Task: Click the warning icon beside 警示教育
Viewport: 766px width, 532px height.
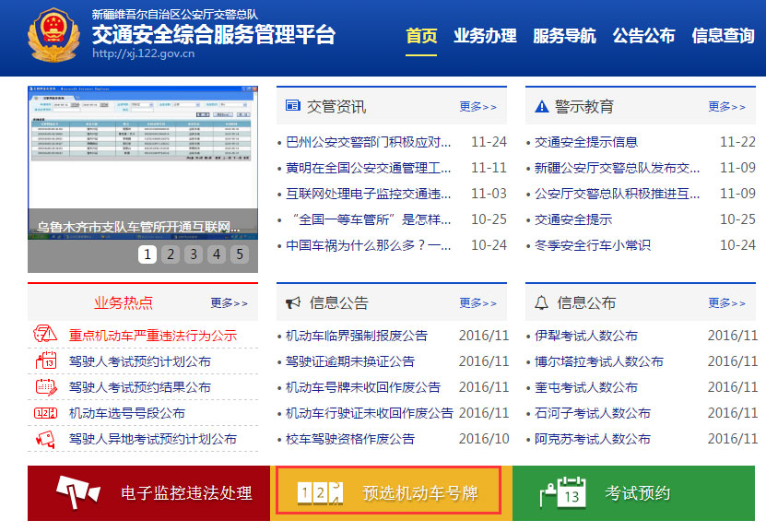Action: pyautogui.click(x=540, y=104)
